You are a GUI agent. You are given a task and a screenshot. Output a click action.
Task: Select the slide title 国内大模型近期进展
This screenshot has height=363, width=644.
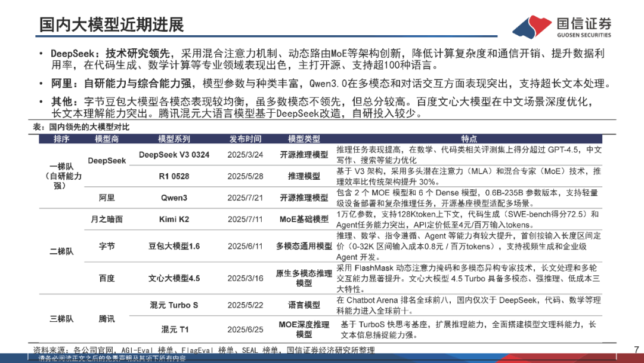112,24
